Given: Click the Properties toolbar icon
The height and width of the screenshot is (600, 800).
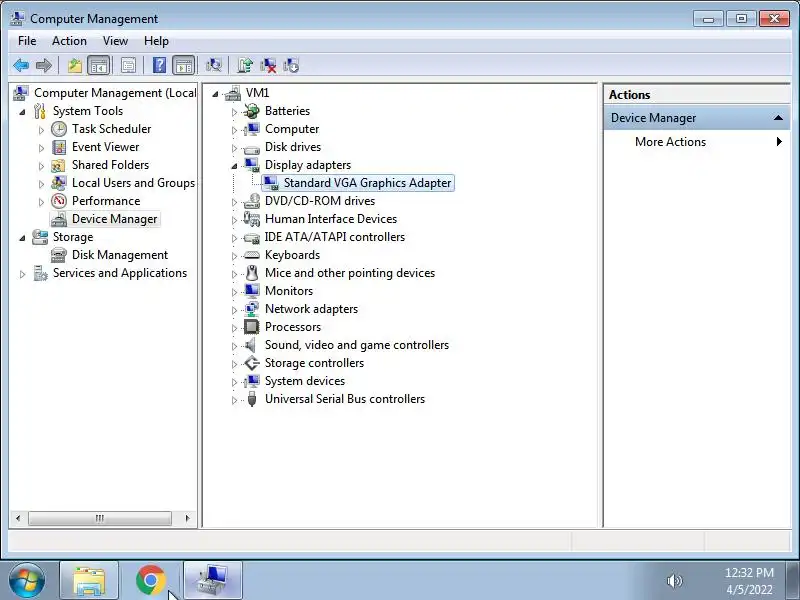Looking at the screenshot, I should 128,65.
